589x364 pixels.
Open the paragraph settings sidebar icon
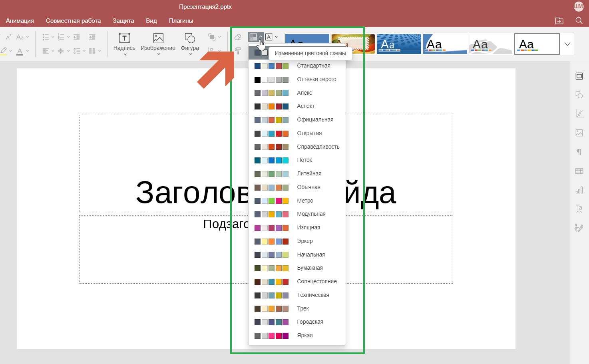point(579,152)
